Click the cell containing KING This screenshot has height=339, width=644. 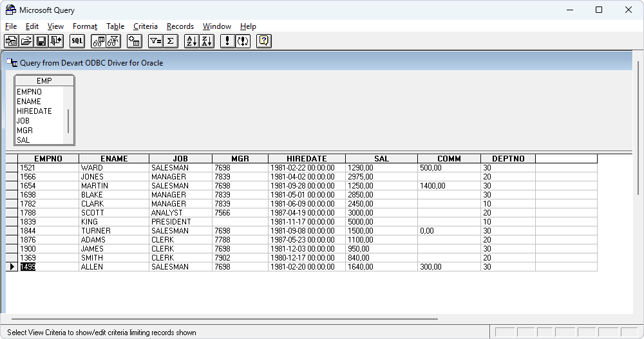(x=114, y=222)
